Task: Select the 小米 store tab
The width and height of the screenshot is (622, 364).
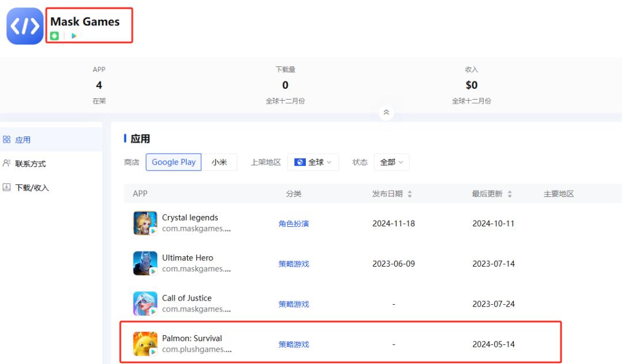Action: point(219,162)
